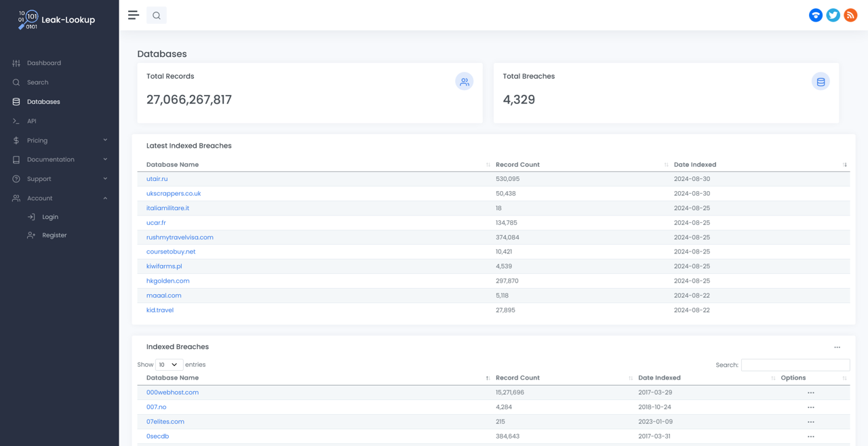
Task: Open options ellipsis for 0secdb row
Action: tap(811, 437)
